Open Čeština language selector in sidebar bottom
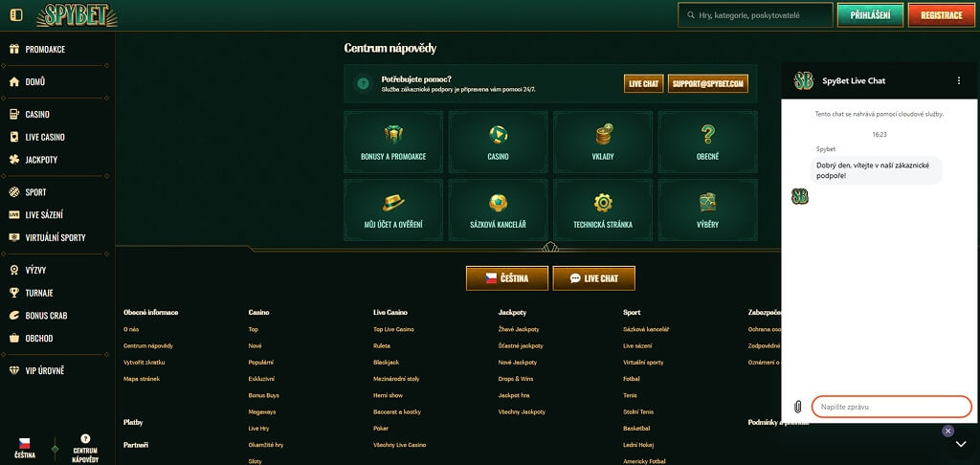The height and width of the screenshot is (465, 980). tap(25, 448)
